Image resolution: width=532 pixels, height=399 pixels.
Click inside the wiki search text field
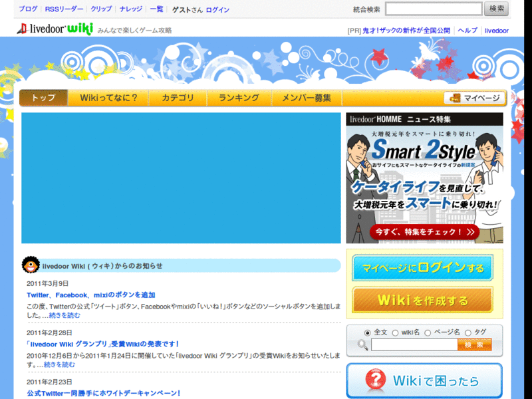414,345
